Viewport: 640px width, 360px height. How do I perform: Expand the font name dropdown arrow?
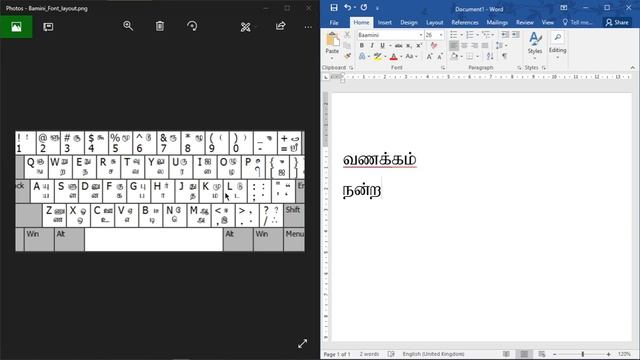420,35
